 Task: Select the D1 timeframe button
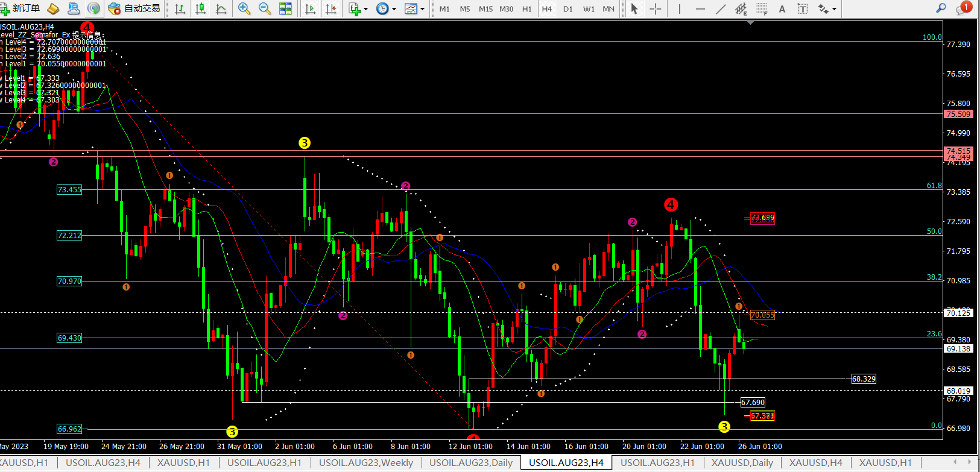[x=567, y=8]
